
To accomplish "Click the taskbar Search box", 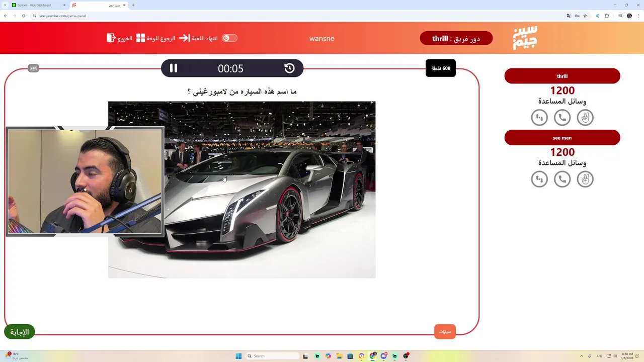I will tap(272, 356).
